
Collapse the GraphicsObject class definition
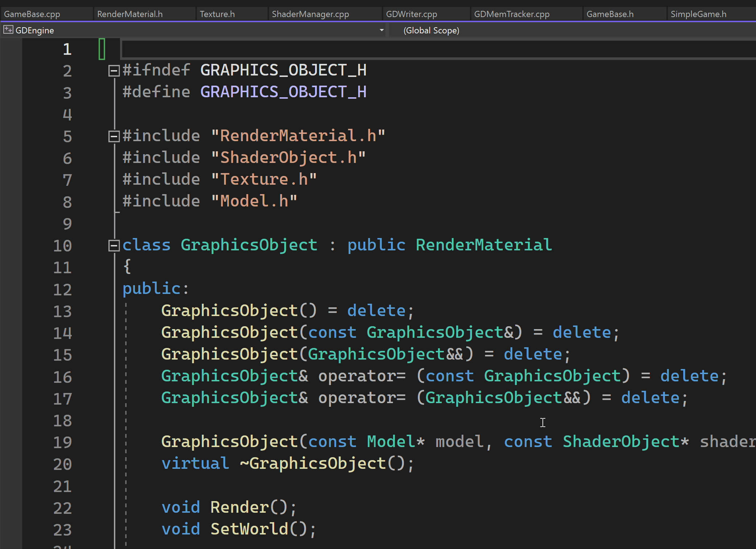pos(114,246)
